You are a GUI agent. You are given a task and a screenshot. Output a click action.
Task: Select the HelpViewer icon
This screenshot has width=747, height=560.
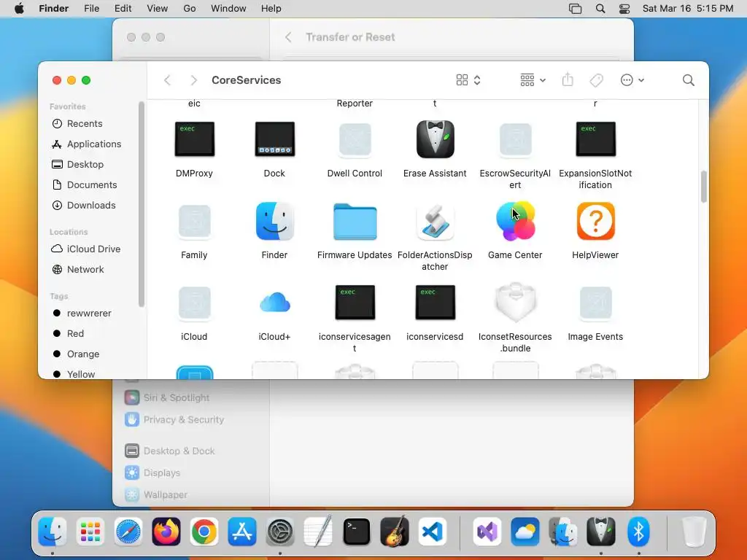coord(595,221)
